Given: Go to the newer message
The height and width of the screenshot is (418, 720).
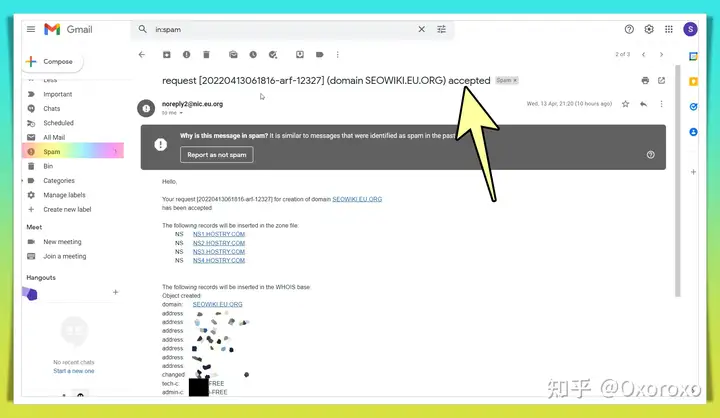Looking at the screenshot, I should coord(644,55).
